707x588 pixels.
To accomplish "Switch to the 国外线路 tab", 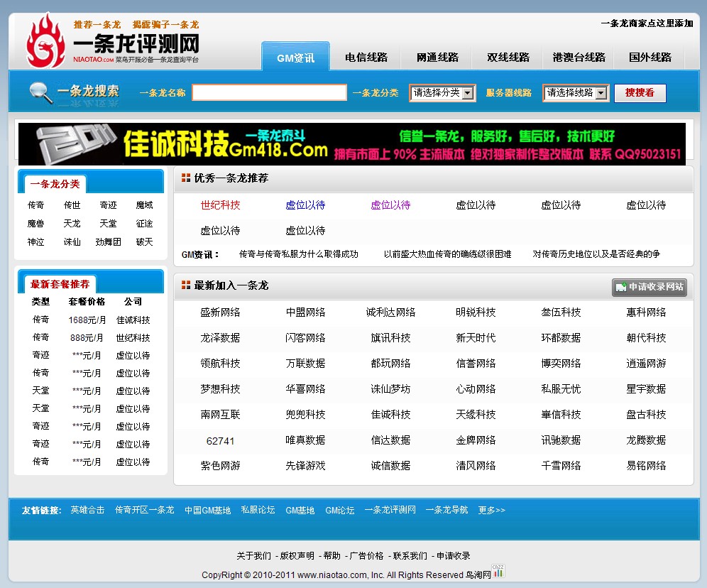I will [x=650, y=58].
